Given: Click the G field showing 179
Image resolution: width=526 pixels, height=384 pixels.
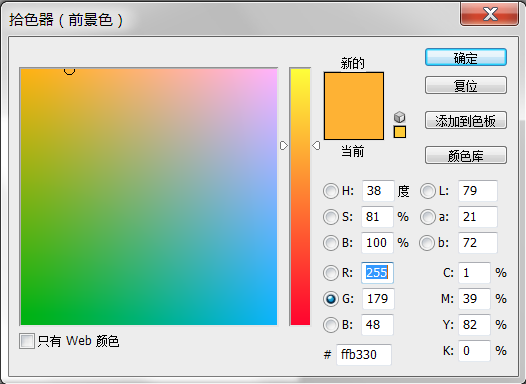Looking at the screenshot, I should (378, 298).
